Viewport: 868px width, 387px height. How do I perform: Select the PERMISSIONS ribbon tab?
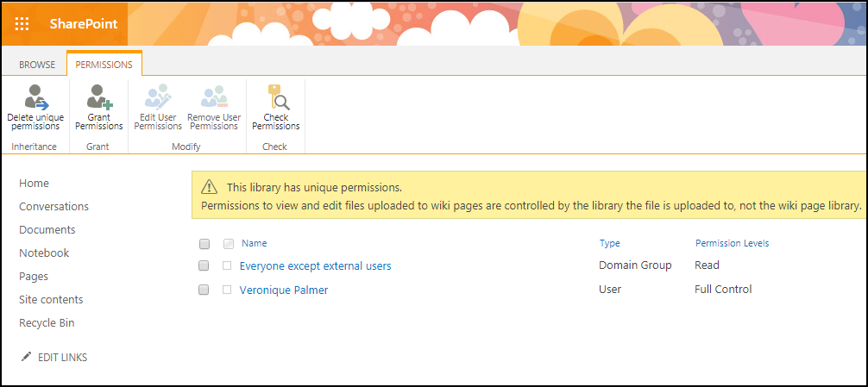[x=104, y=65]
